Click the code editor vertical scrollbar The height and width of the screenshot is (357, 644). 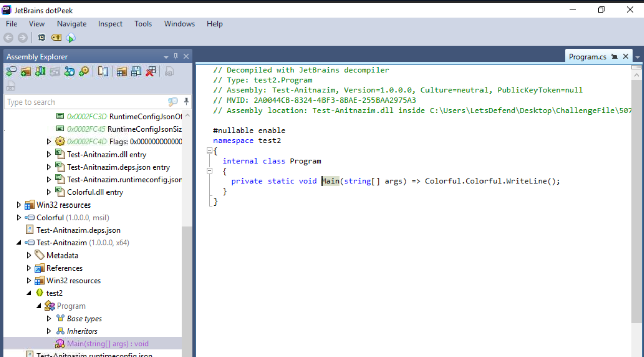tap(636, 202)
